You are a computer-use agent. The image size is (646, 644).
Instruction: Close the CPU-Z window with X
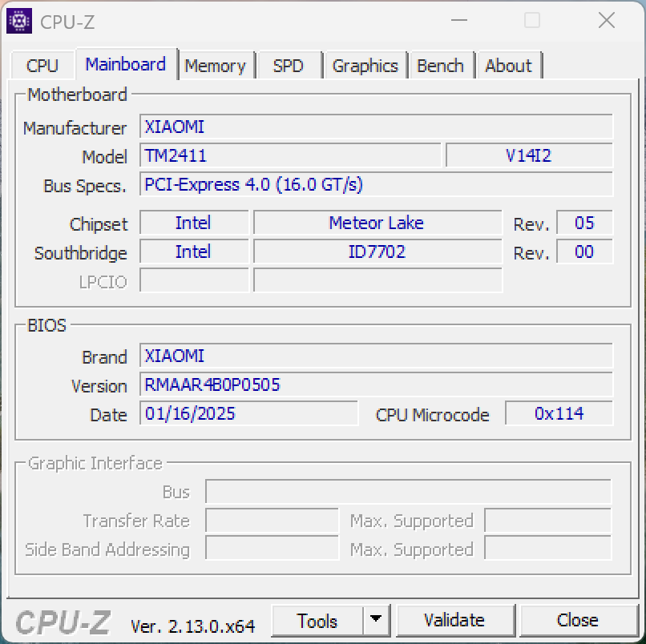pos(607,20)
